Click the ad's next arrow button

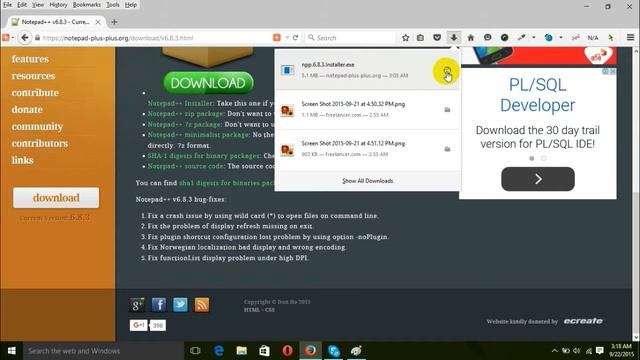[538, 179]
